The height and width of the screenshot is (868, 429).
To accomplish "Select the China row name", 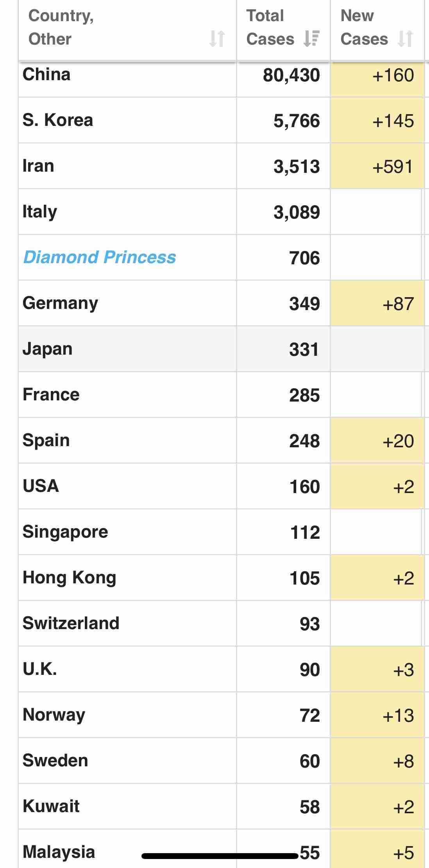I will [46, 74].
